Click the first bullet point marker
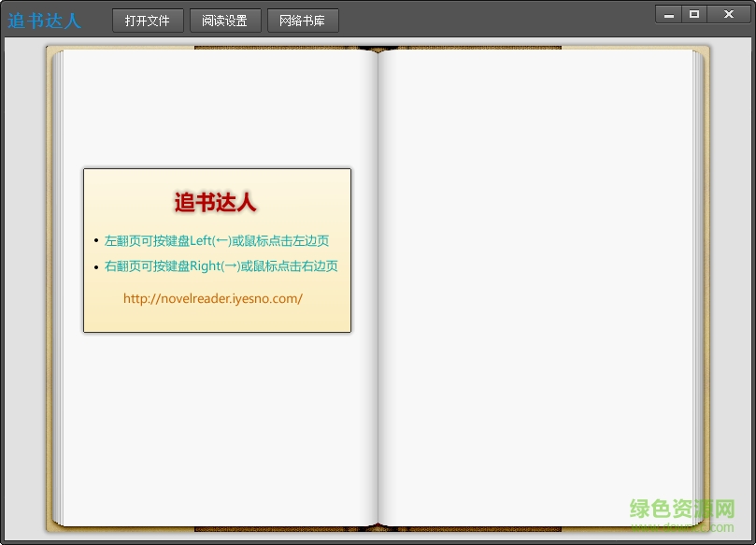 coord(96,240)
